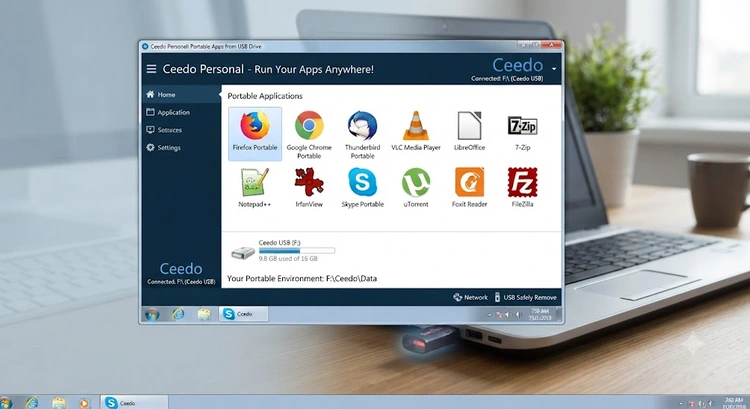Open Internet Explorer in the Ceedo taskbar
The width and height of the screenshot is (750, 409).
point(178,314)
